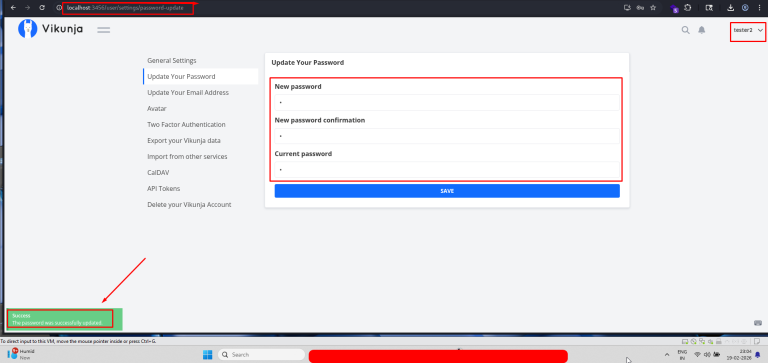This screenshot has width=768, height=363.
Task: Open the browser three-dot menu
Action: pyautogui.click(x=760, y=7)
